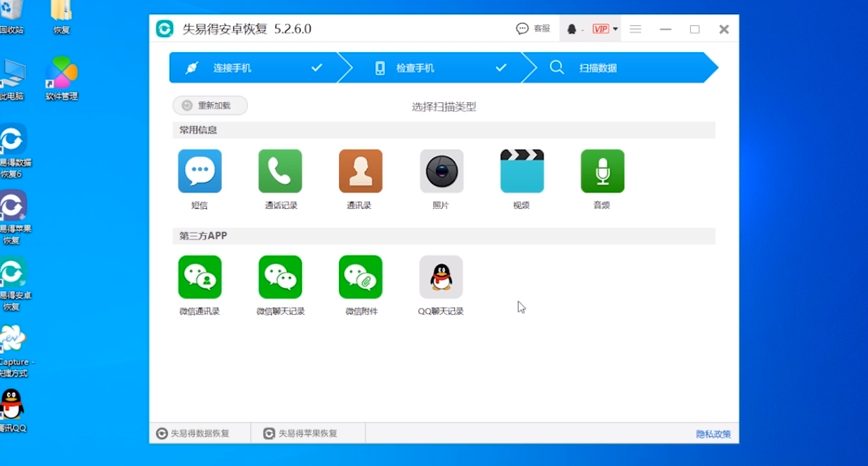Click the 回收站 recycle bin desktop icon
Screen dimensions: 868x466
point(11,17)
